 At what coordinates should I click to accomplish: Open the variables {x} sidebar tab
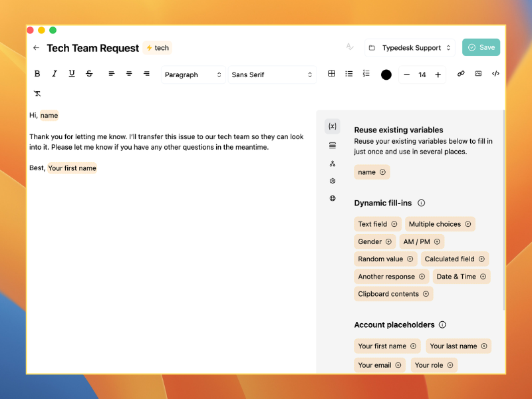(332, 126)
